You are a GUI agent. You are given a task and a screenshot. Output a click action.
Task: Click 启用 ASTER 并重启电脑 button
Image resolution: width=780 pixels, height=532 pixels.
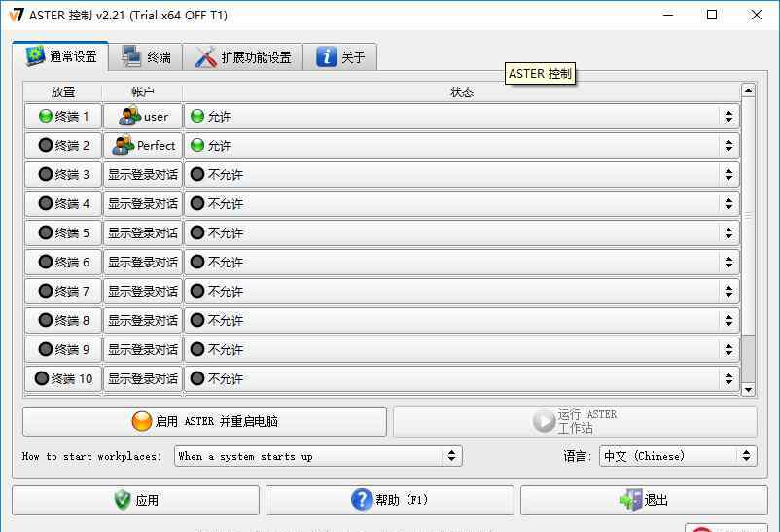click(x=204, y=421)
